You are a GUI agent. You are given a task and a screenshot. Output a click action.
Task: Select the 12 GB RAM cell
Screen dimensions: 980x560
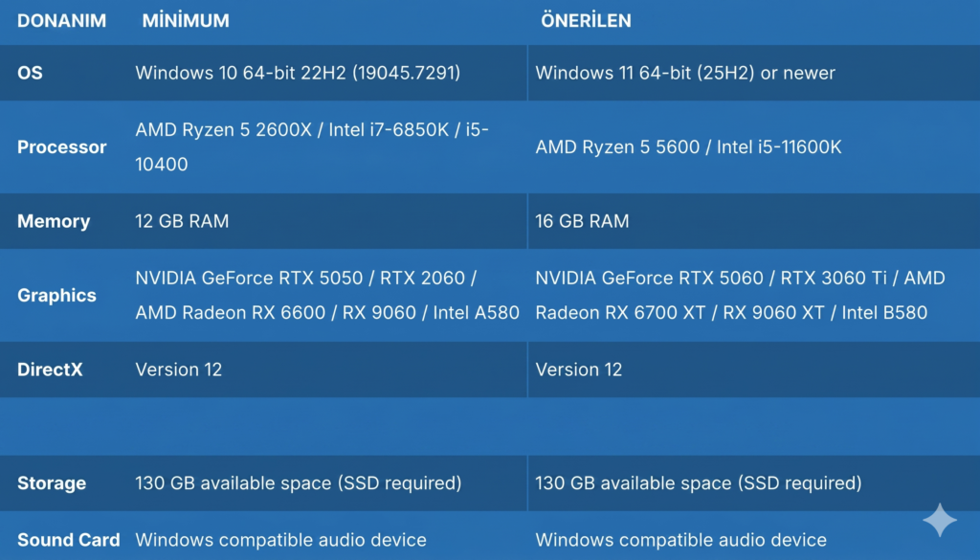point(182,221)
